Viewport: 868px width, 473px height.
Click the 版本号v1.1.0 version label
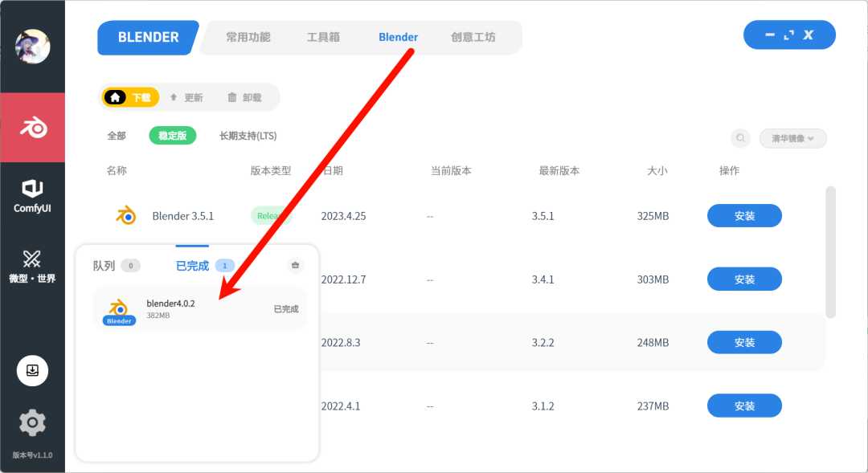coord(32,455)
